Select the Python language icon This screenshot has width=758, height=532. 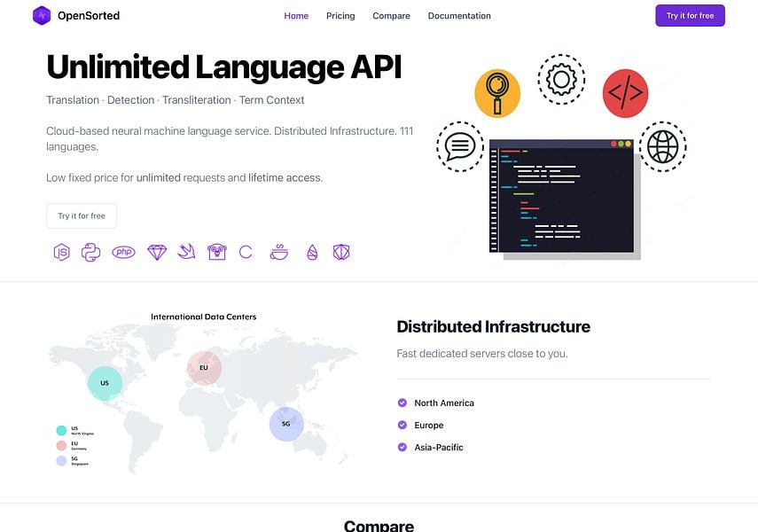pyautogui.click(x=90, y=253)
